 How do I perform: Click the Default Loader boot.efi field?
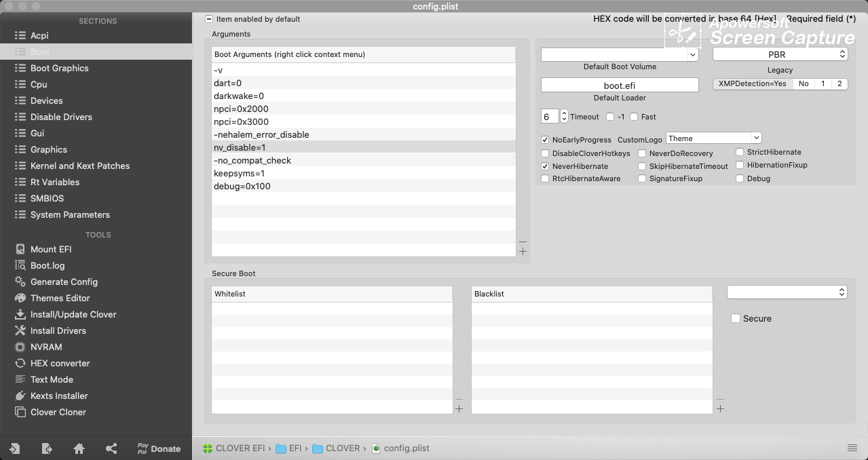pos(619,85)
